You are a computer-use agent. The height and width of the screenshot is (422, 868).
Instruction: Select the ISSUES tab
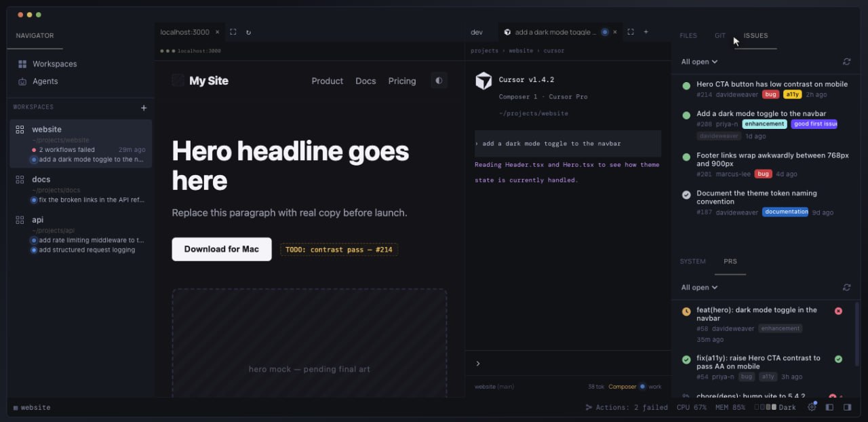click(755, 35)
